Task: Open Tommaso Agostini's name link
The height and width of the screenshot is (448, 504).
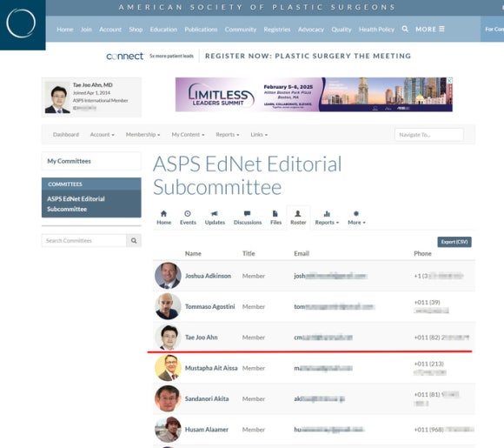Action: [210, 306]
